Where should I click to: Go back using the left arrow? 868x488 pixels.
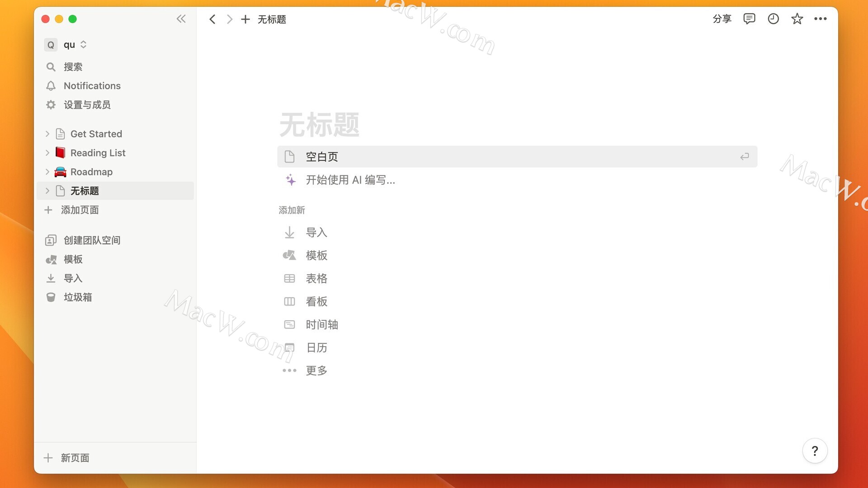pyautogui.click(x=212, y=19)
